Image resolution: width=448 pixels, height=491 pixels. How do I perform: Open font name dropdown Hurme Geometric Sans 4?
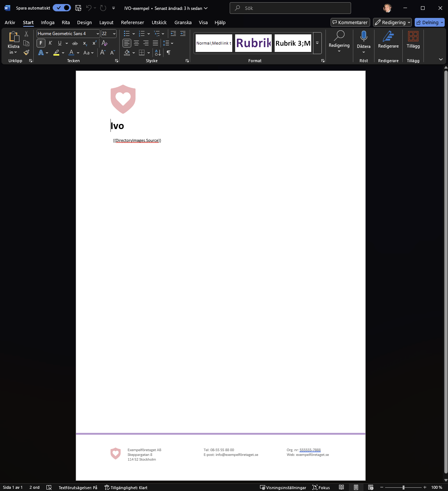[x=98, y=34]
